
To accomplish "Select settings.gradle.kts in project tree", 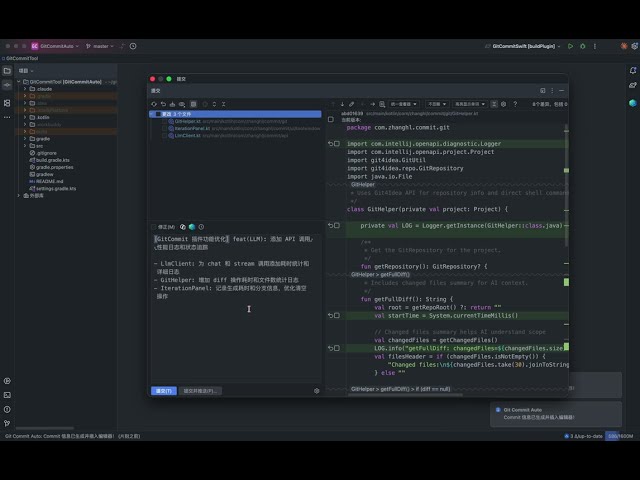I will click(52, 189).
